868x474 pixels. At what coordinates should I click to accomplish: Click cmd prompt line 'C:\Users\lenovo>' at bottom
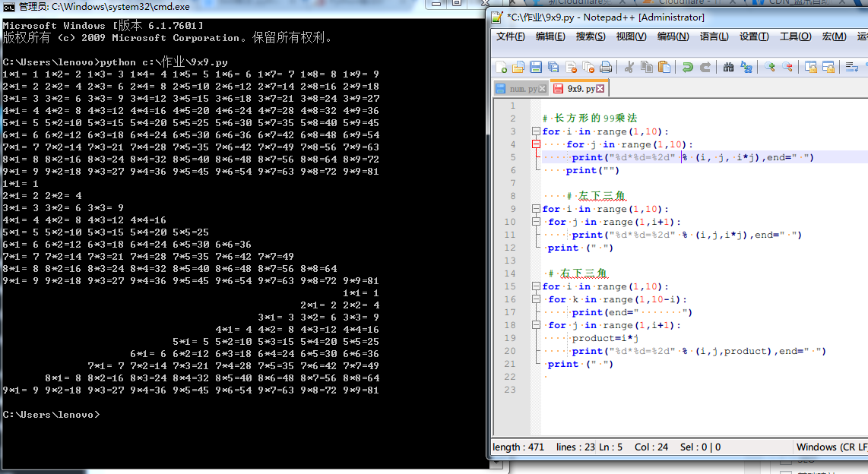pos(51,414)
